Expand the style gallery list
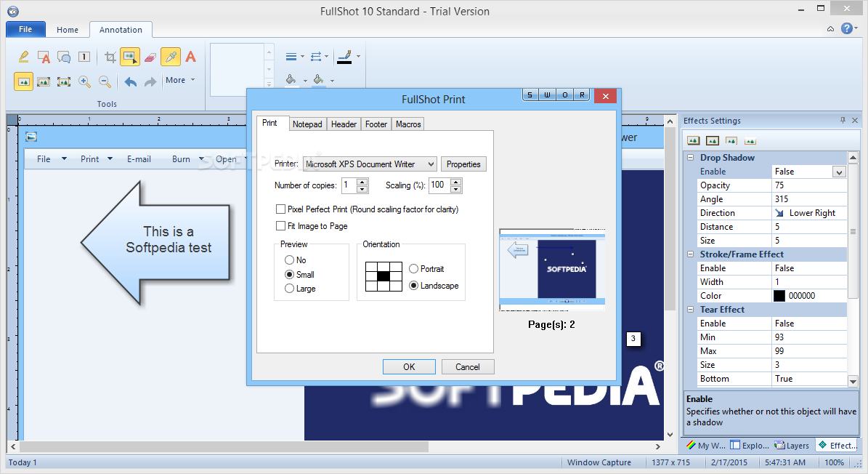This screenshot has width=868, height=474. point(269,84)
